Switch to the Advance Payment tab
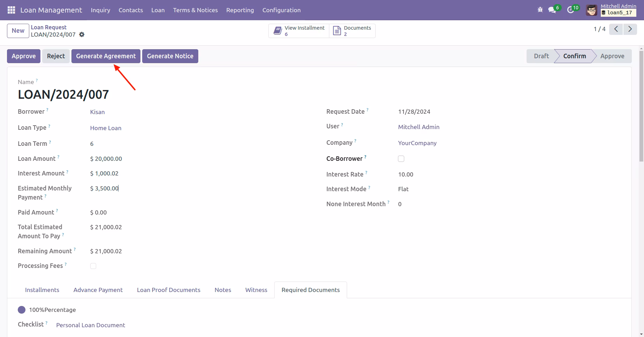The width and height of the screenshot is (644, 337). point(98,290)
